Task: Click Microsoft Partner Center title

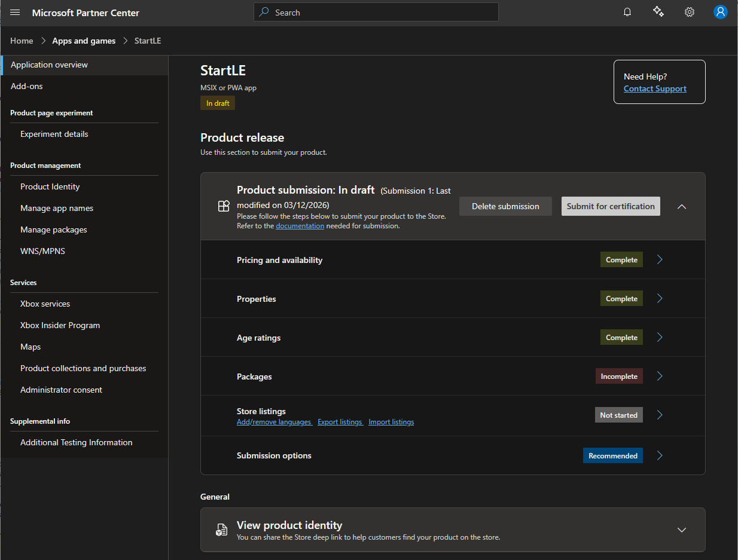Action: pos(86,13)
